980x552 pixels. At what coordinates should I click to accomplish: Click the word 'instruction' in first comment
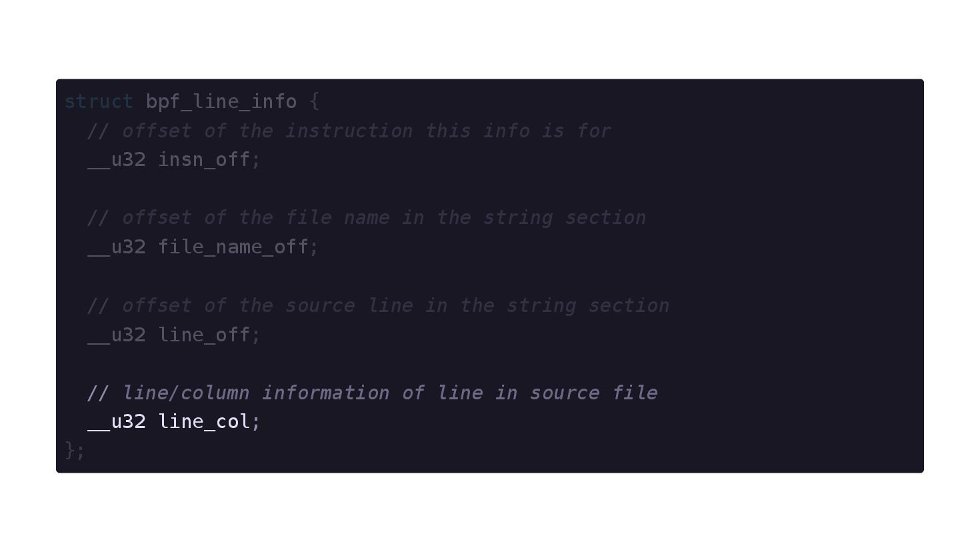(x=349, y=131)
